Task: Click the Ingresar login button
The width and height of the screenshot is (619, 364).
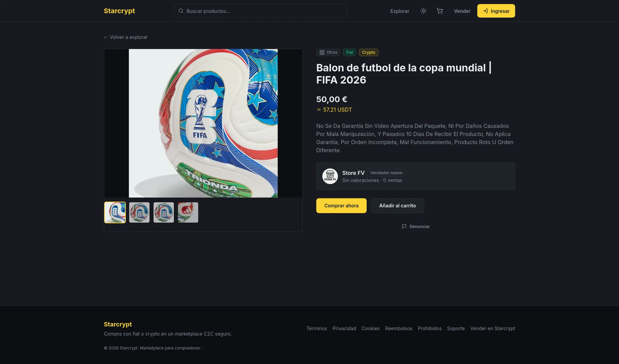Action: click(x=496, y=11)
